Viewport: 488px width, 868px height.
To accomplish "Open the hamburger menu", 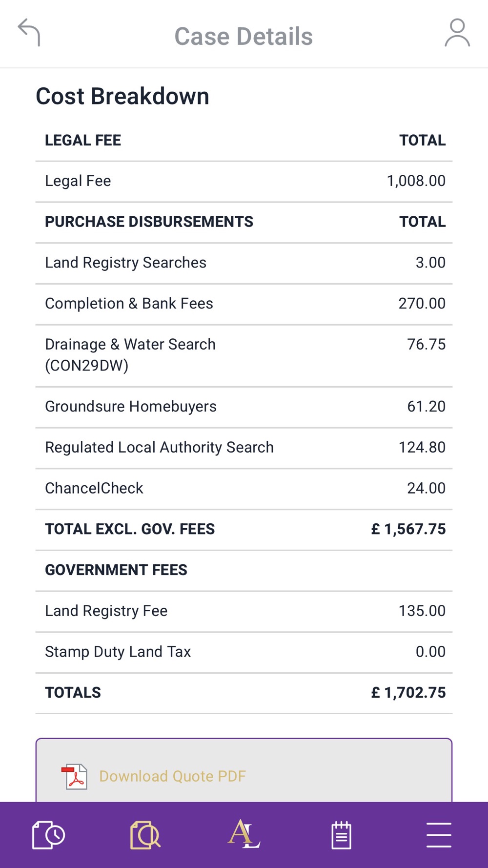I will click(438, 835).
